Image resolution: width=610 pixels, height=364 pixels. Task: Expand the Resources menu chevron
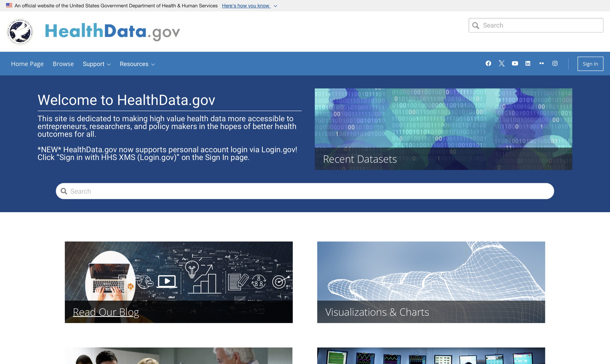(x=153, y=64)
